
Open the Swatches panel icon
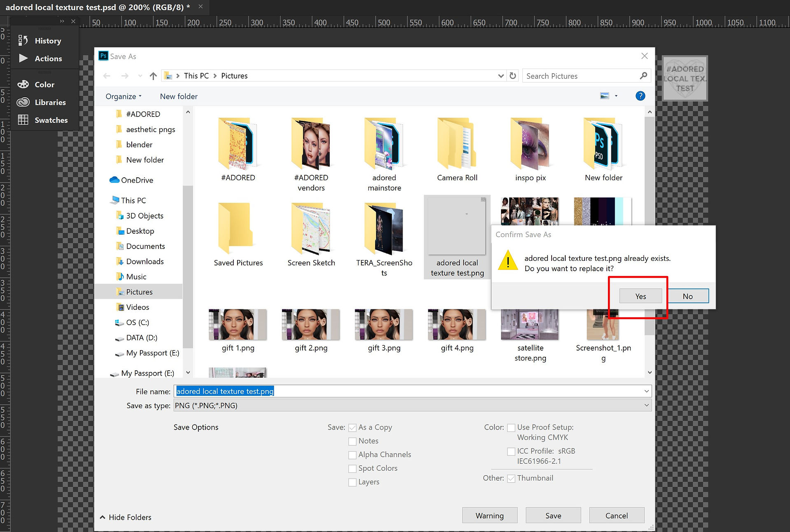23,120
